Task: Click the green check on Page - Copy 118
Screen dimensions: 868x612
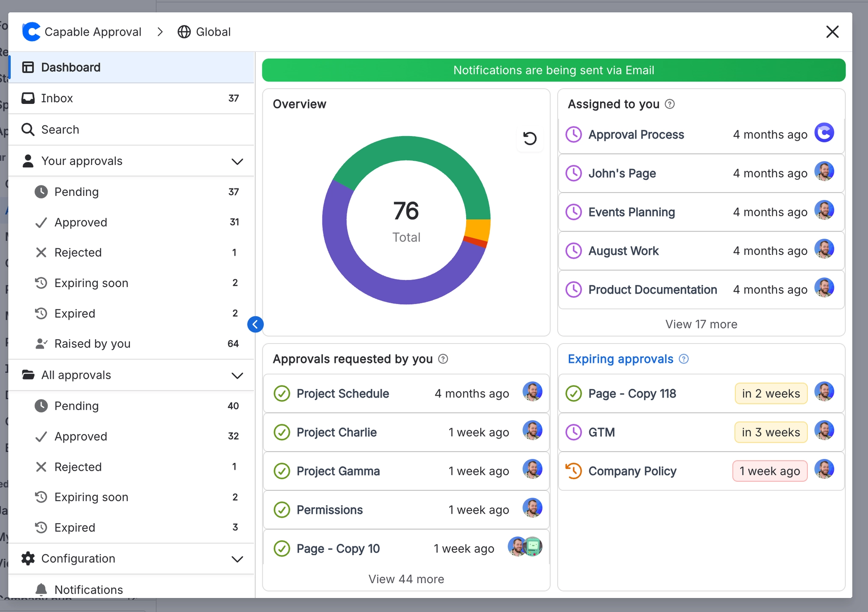Action: (x=573, y=394)
